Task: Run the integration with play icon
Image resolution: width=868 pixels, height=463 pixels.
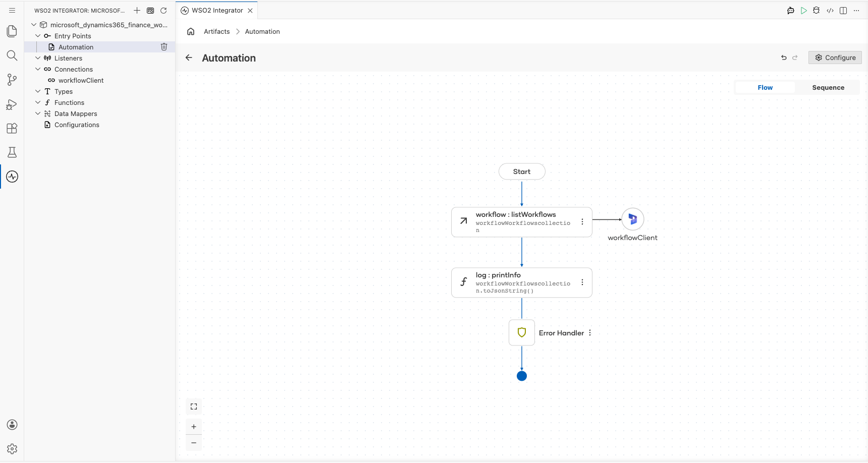Action: [x=804, y=11]
